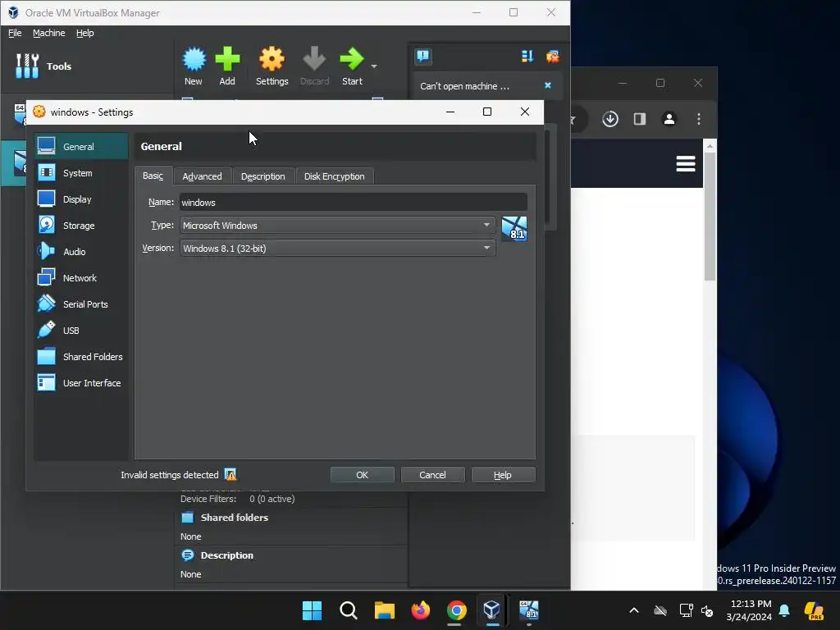The height and width of the screenshot is (630, 840).
Task: Click the Settings gear toolbar icon
Action: (x=272, y=66)
